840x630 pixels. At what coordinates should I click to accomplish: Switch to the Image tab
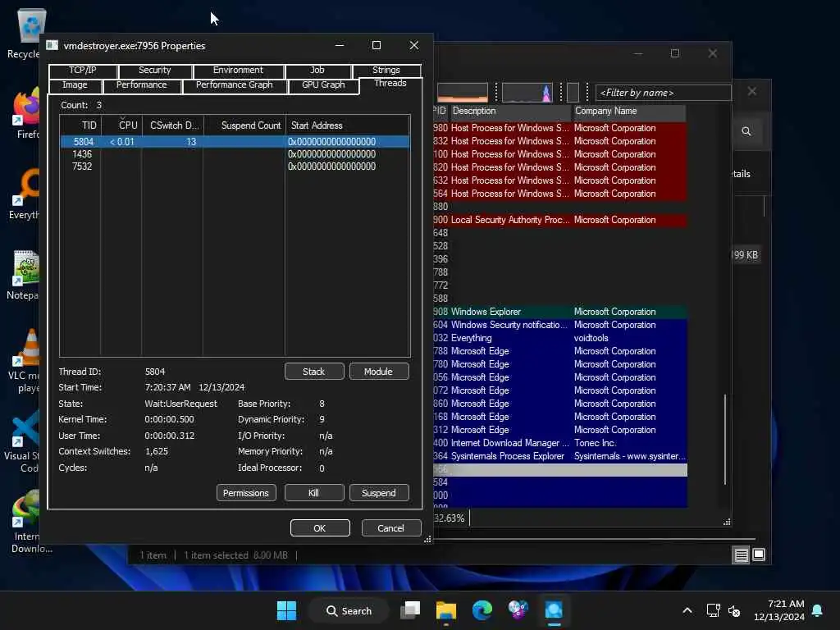click(75, 85)
